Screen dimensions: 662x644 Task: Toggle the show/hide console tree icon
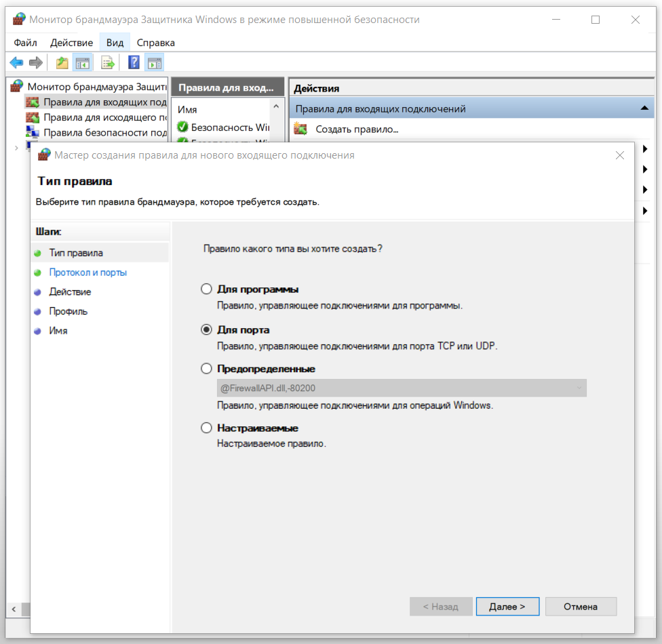[83, 63]
